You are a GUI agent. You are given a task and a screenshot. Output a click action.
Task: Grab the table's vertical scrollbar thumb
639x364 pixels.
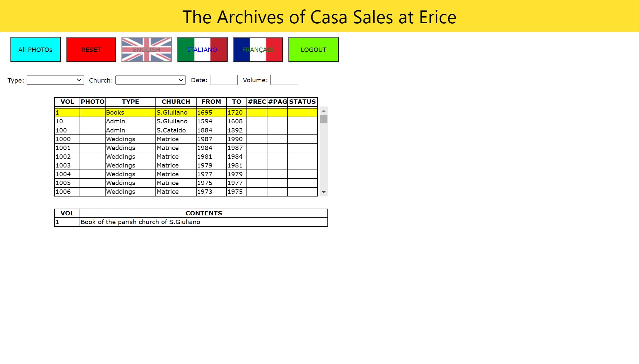(x=324, y=119)
